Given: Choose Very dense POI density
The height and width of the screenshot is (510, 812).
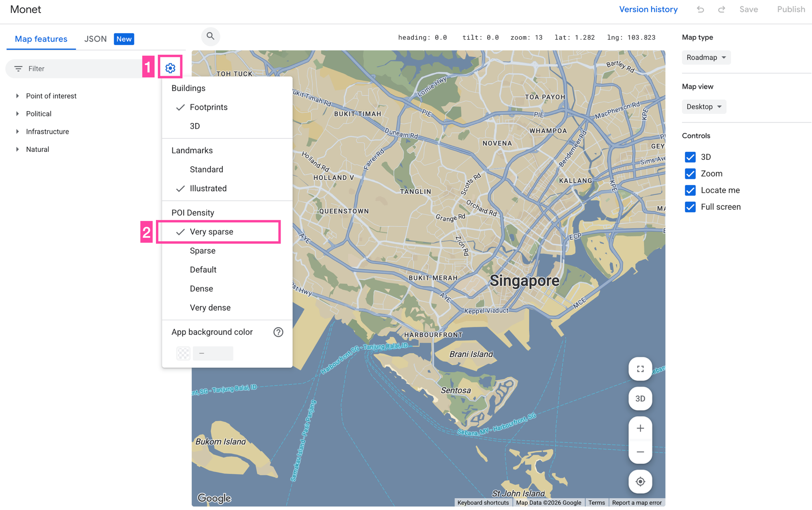Looking at the screenshot, I should (x=227, y=308).
